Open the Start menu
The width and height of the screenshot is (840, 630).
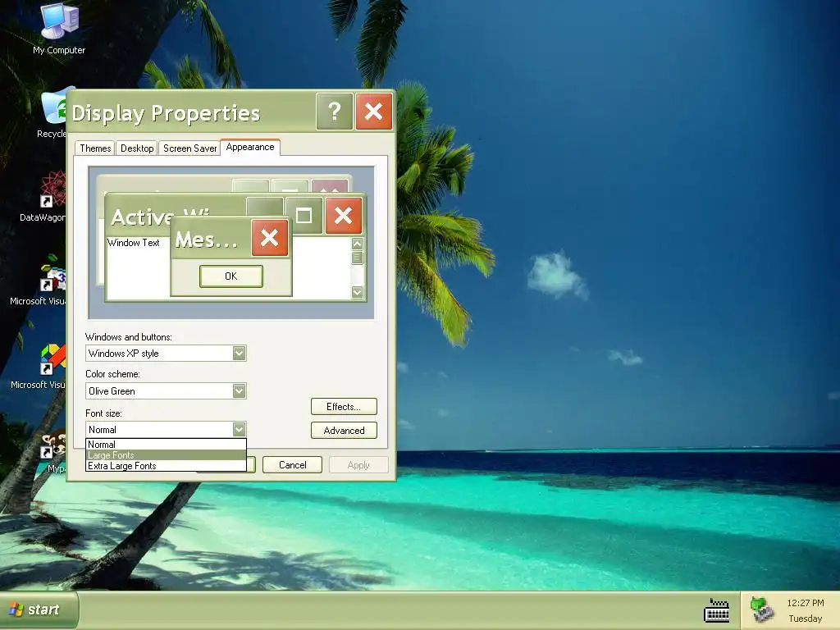click(x=39, y=610)
